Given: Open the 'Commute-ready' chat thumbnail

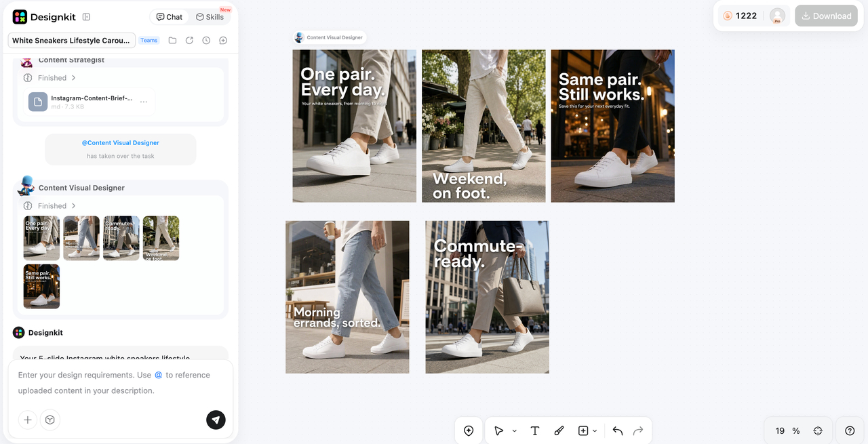Looking at the screenshot, I should (x=121, y=238).
